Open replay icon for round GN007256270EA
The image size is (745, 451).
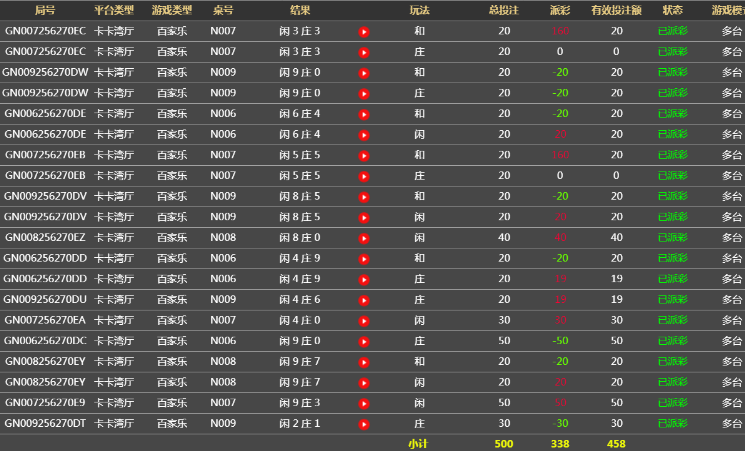pyautogui.click(x=364, y=321)
